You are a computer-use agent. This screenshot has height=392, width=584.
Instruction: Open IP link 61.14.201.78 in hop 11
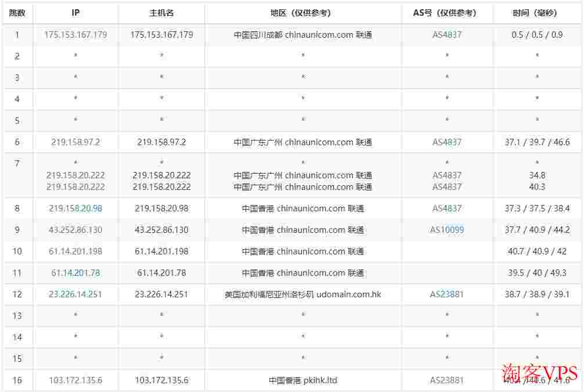click(75, 273)
